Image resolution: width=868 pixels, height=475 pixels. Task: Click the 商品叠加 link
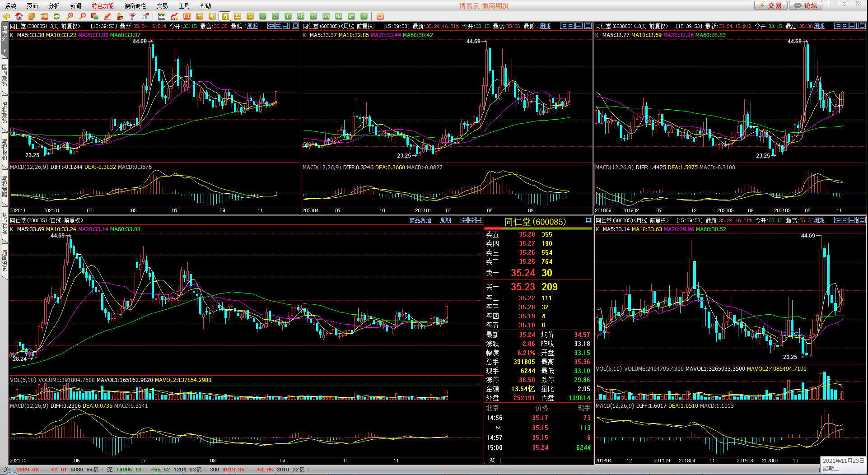[420, 220]
